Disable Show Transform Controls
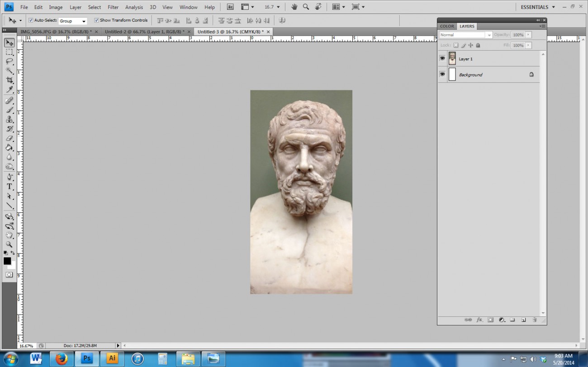Image resolution: width=588 pixels, height=367 pixels. (96, 20)
